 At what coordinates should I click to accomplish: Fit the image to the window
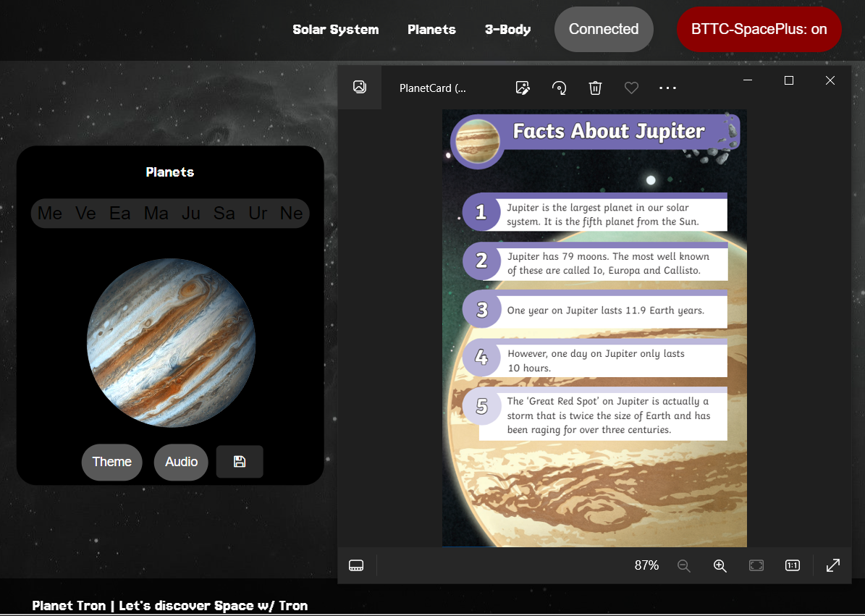click(x=756, y=565)
